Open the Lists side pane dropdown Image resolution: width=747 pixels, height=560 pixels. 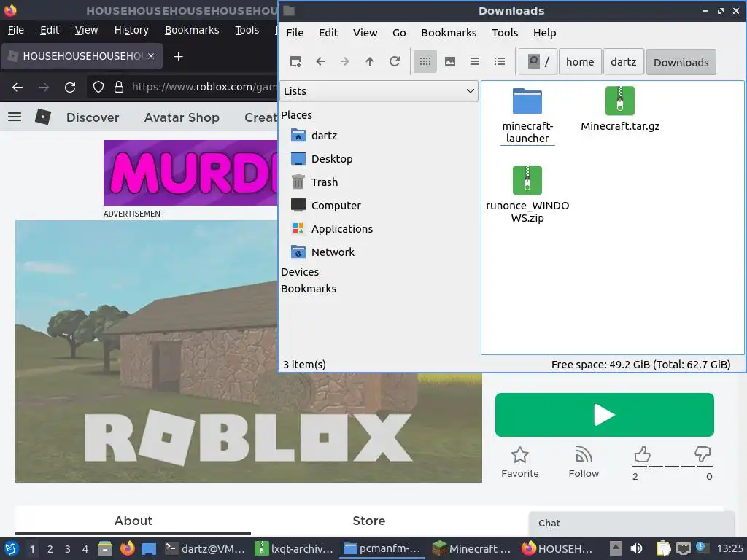(x=379, y=91)
